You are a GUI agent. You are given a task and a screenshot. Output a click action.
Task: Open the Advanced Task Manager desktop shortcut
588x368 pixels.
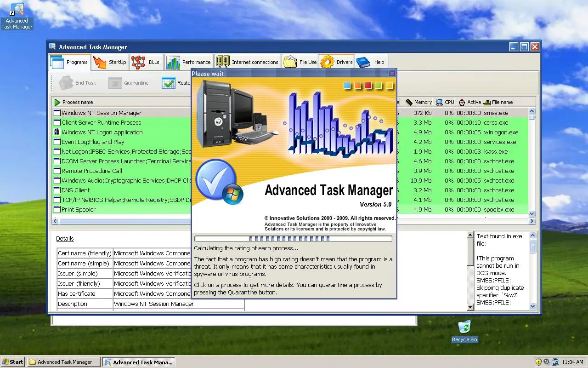click(17, 16)
